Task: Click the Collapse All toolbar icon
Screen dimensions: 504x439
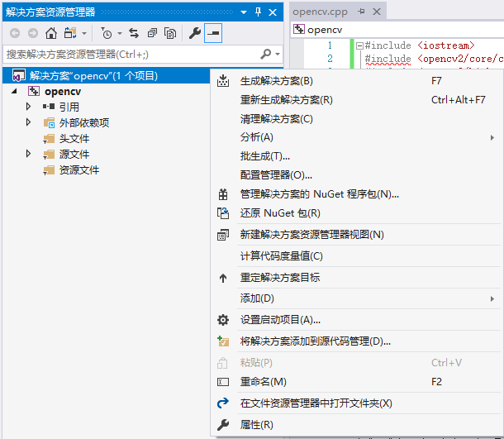Action: coord(152,33)
